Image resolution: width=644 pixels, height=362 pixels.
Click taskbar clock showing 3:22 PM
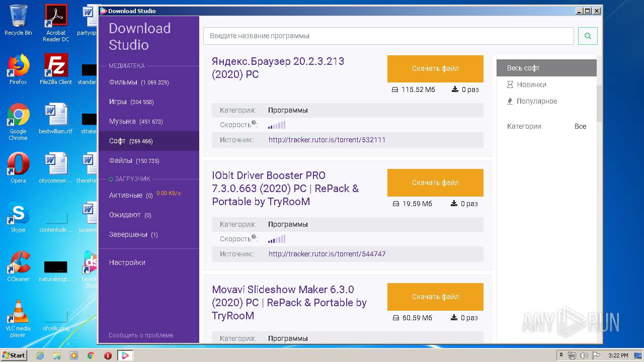(x=618, y=355)
